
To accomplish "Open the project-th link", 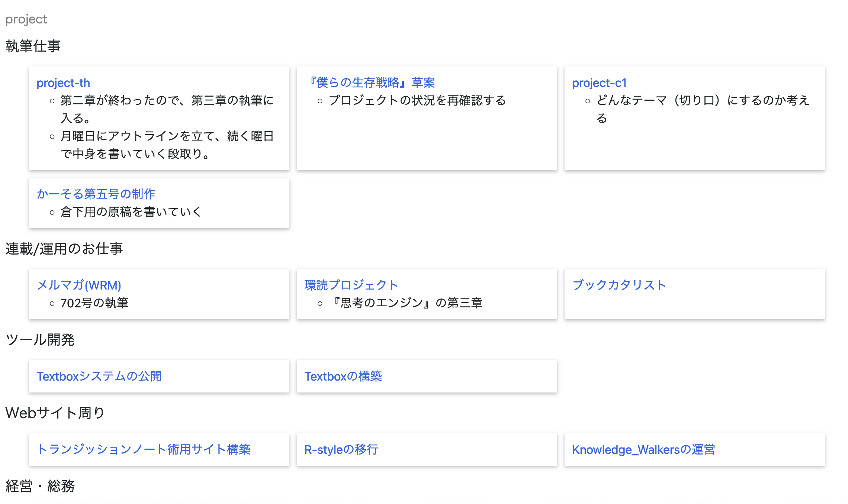I will [x=63, y=83].
